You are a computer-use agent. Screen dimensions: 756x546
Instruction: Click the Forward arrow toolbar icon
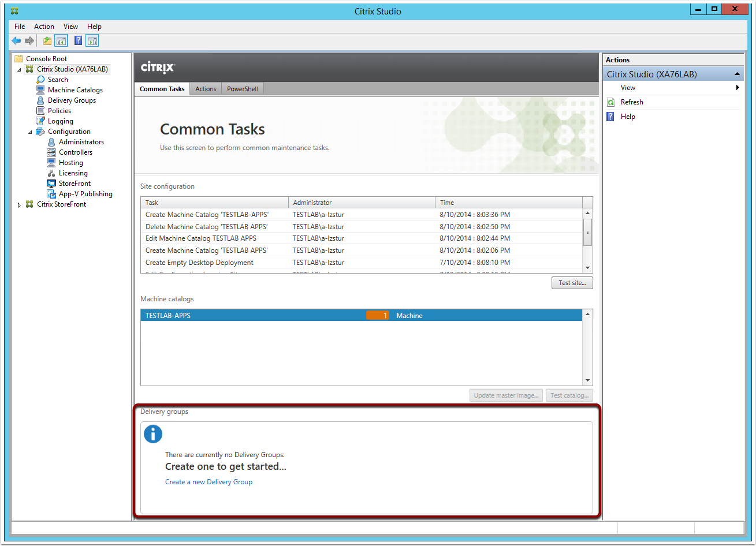click(29, 40)
